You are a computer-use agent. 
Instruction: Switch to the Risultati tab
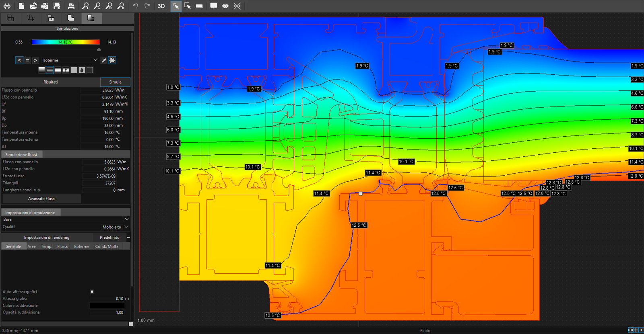tap(51, 82)
